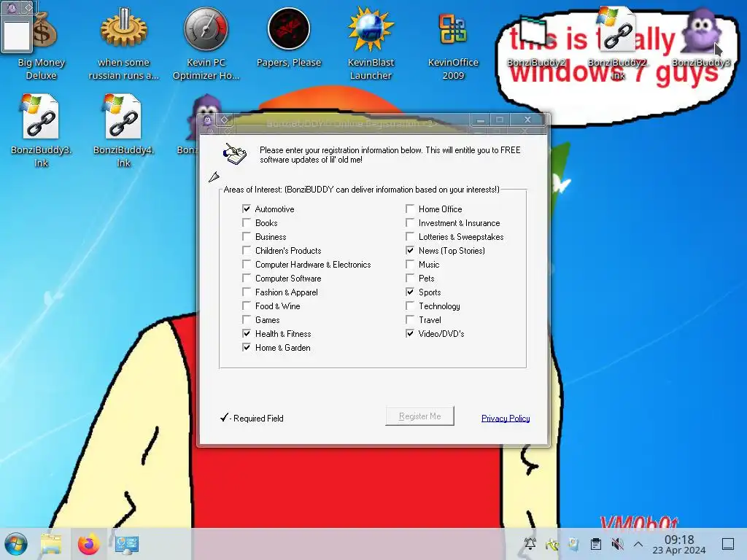Enable the Technology checkbox
Screen dimensions: 747x560
point(410,306)
